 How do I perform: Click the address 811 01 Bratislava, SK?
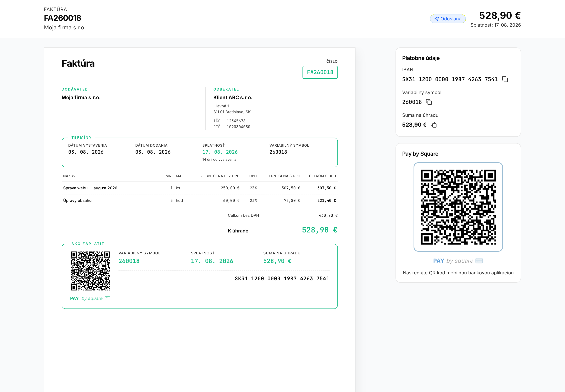232,112
